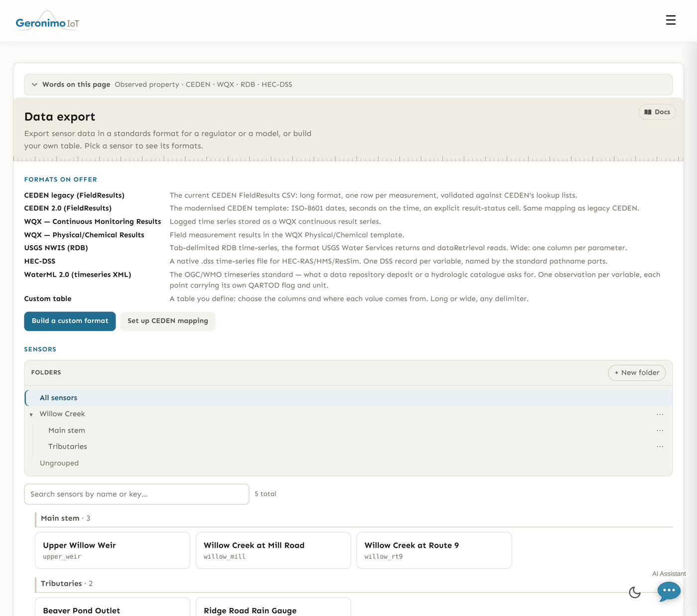Open the Docs link
This screenshot has width=697, height=616.
click(x=657, y=112)
